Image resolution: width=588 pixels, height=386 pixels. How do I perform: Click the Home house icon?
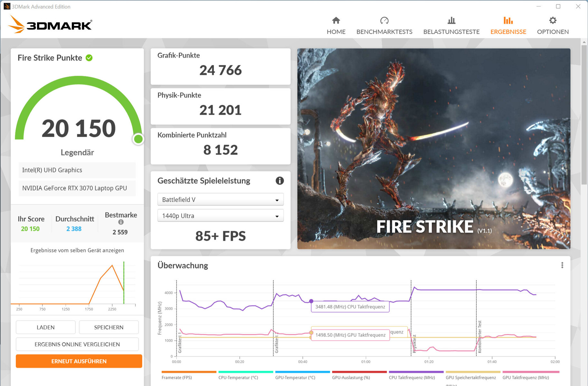tap(336, 21)
